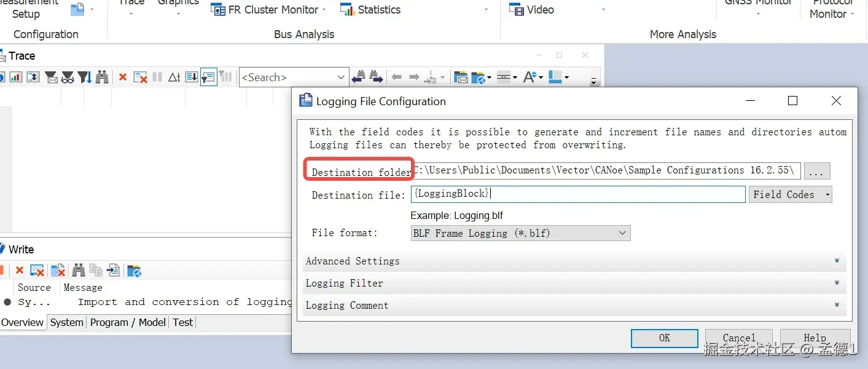
Task: Maximize the Logging File Configuration dialog
Action: 793,101
